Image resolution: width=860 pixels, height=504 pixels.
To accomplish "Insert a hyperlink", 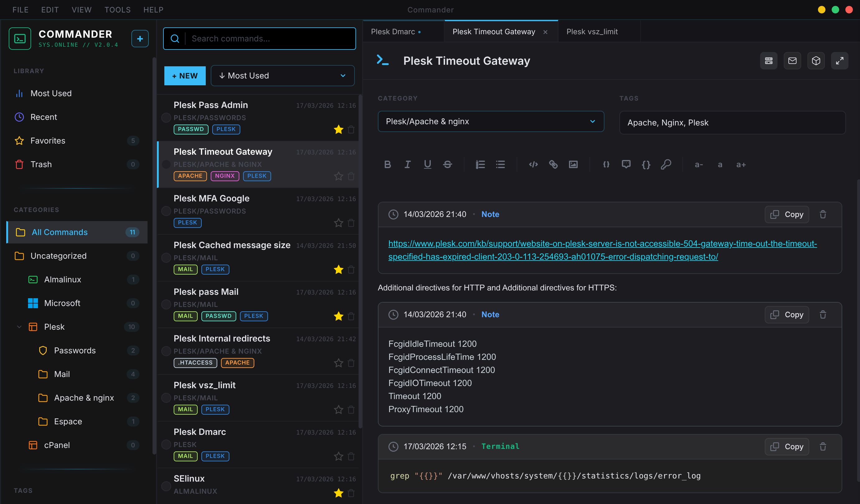I will click(x=553, y=164).
